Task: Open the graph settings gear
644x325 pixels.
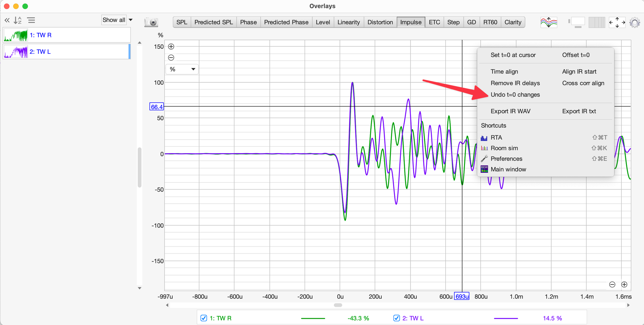Action: pyautogui.click(x=634, y=23)
